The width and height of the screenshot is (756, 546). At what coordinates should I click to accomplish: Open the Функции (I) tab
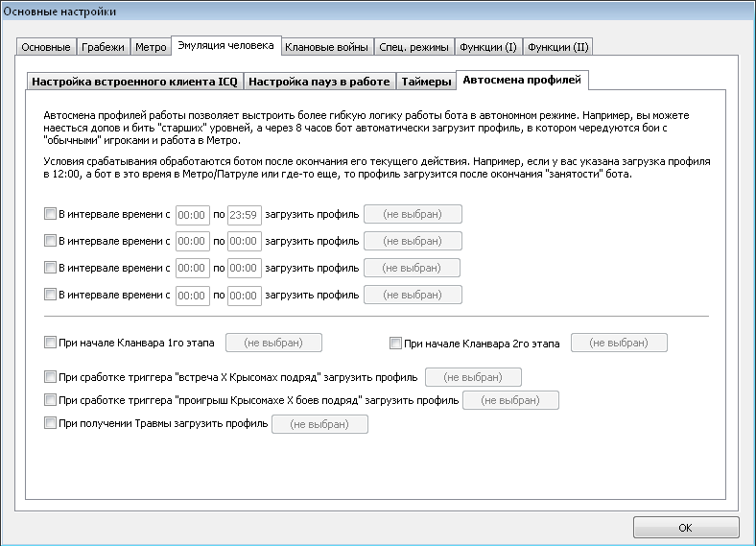488,47
